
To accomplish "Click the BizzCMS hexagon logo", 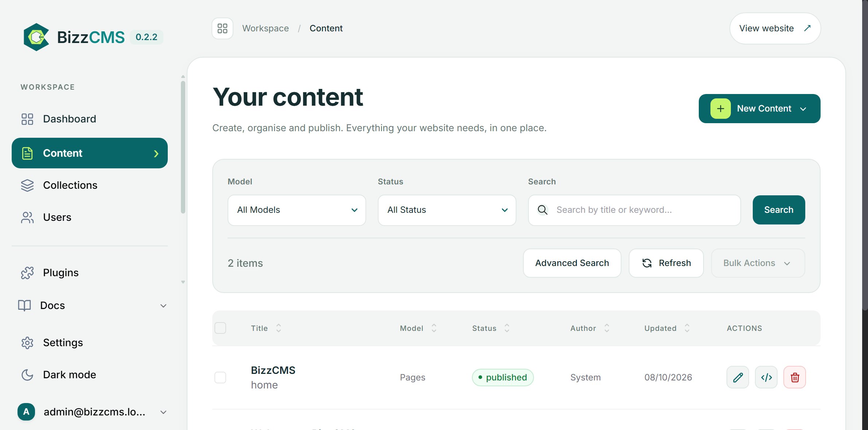I will (36, 37).
